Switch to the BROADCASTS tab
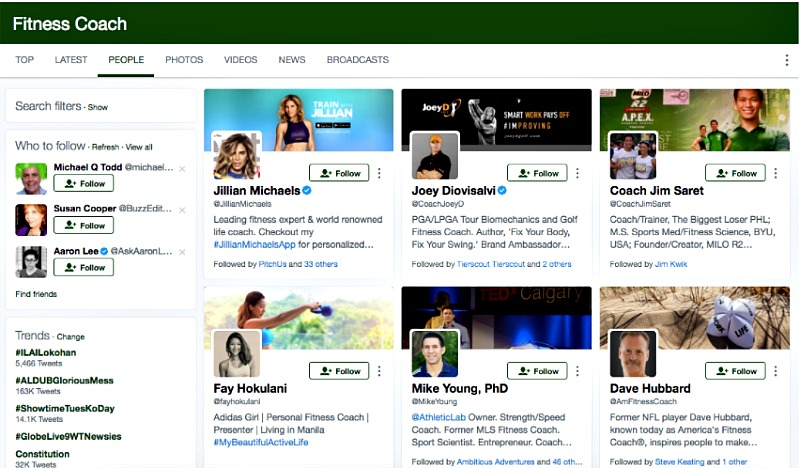 pyautogui.click(x=358, y=60)
